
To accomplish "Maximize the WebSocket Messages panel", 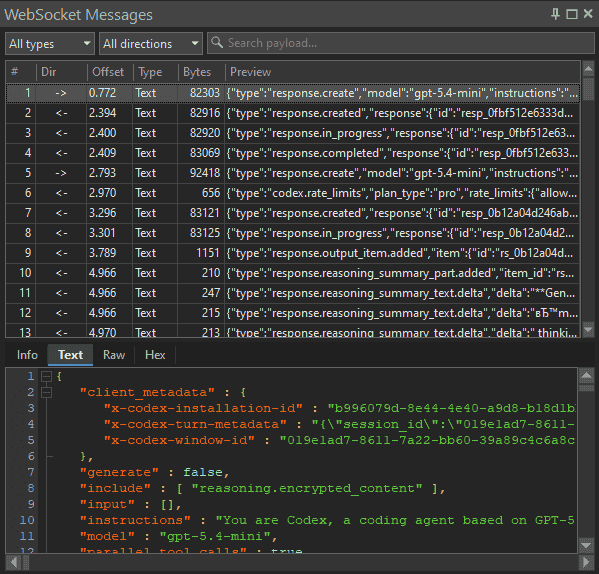I will click(571, 14).
